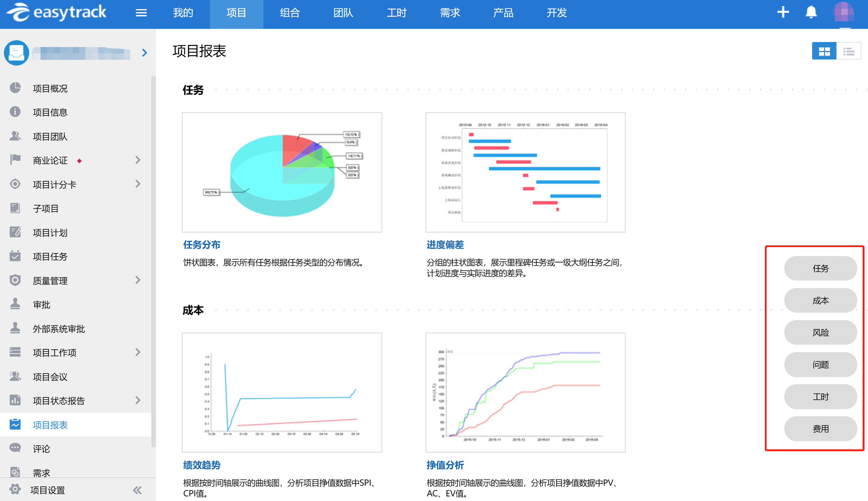Open the user avatar menu
Screen dimensions: 868x501
(844, 12)
